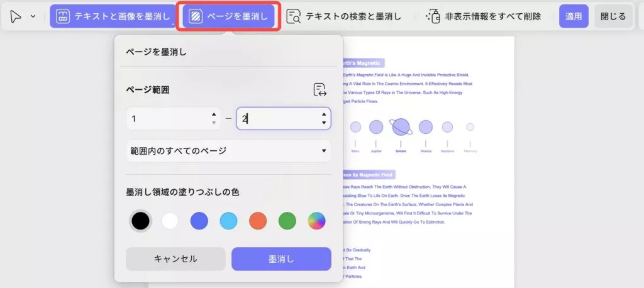Select the arrow pointer tool

(x=16, y=16)
